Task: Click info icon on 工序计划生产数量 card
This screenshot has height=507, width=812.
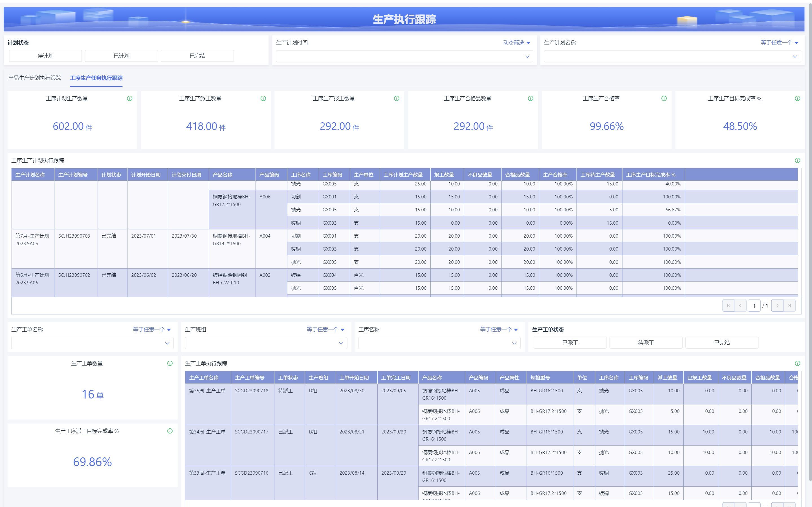Action: pyautogui.click(x=129, y=98)
